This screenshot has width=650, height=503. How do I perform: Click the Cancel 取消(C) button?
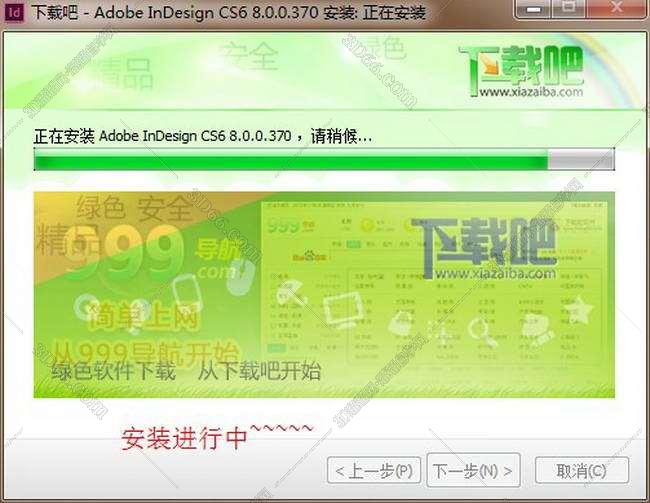click(582, 470)
